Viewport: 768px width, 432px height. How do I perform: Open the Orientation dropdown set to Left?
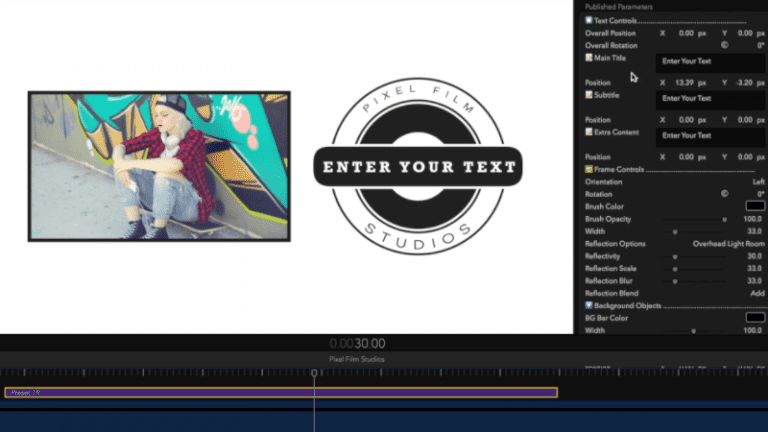758,182
